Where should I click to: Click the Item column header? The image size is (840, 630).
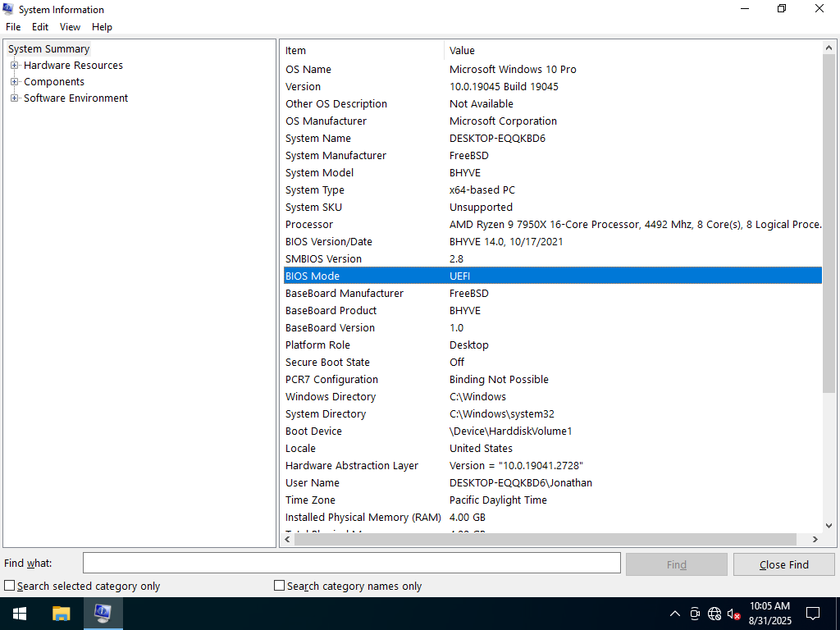(x=363, y=50)
